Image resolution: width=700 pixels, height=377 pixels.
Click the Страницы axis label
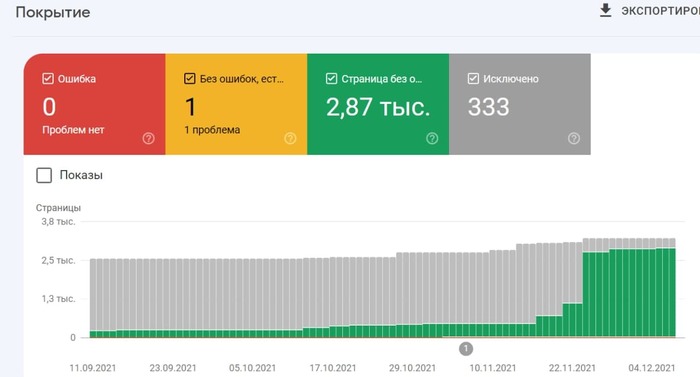(58, 208)
